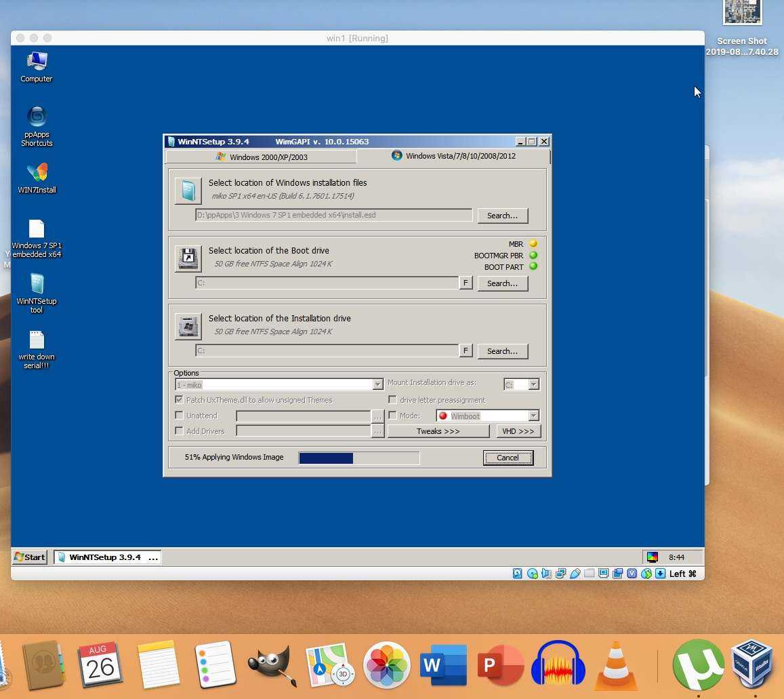This screenshot has width=784, height=699.
Task: Browse for drivers with the ... button
Action: (x=377, y=431)
